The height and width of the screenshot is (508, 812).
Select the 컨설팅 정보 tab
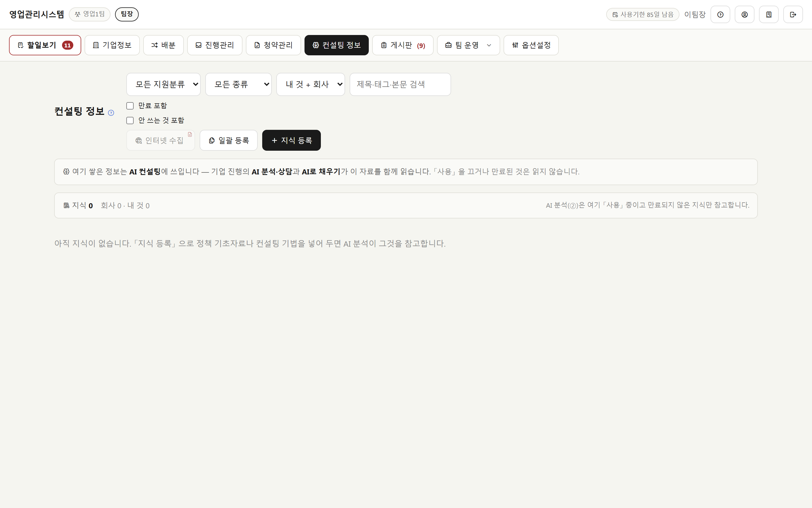click(337, 45)
